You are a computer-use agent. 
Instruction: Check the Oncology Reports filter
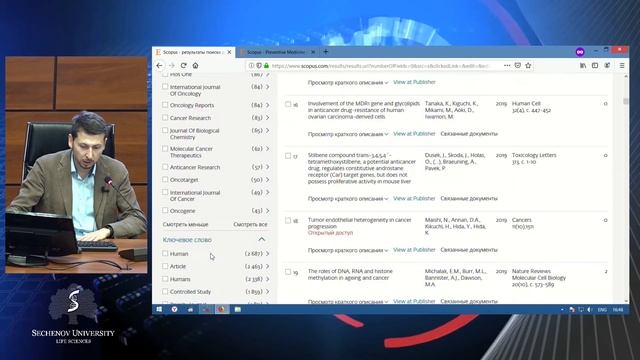pyautogui.click(x=165, y=105)
